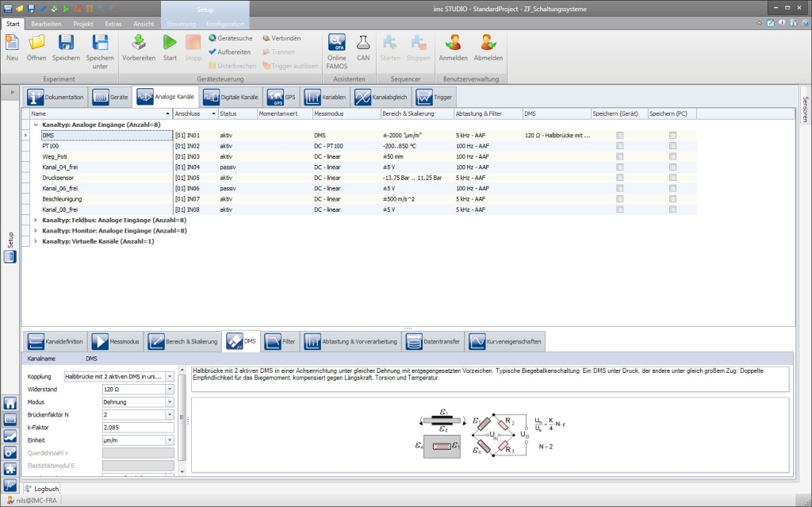This screenshot has height=507, width=812.
Task: Click the k-Faktor input field
Action: tap(138, 428)
